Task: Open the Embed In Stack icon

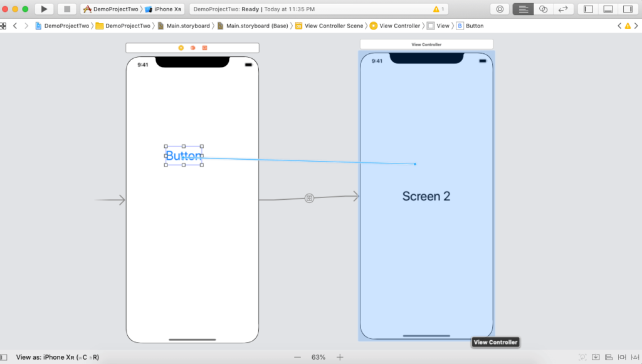Action: pyautogui.click(x=596, y=357)
